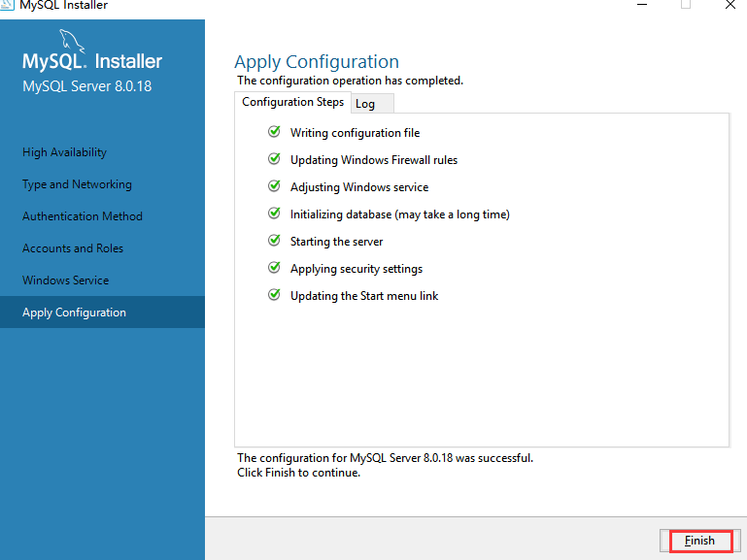Click the MySQL dolphin logo

tap(72, 41)
